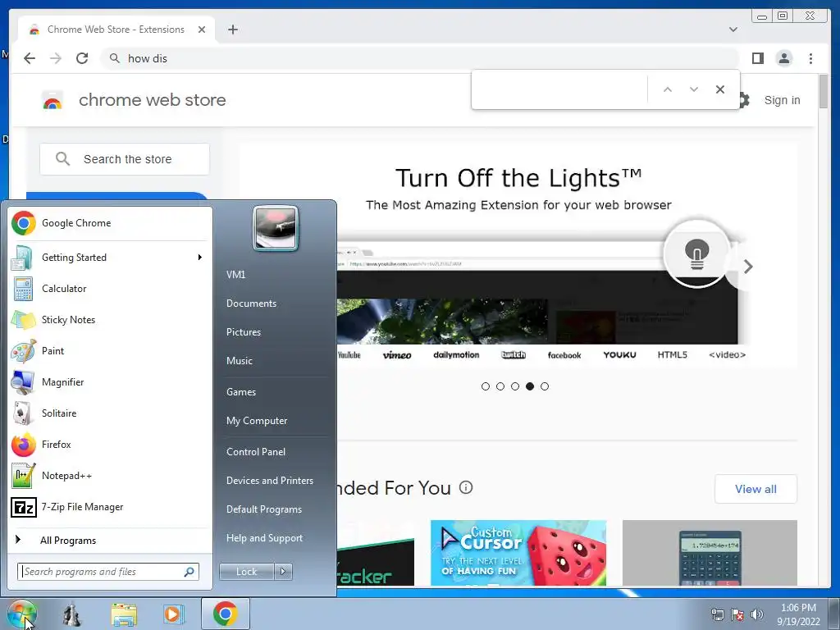The width and height of the screenshot is (840, 630).
Task: Launch Notepad++ from Start menu
Action: (110, 475)
